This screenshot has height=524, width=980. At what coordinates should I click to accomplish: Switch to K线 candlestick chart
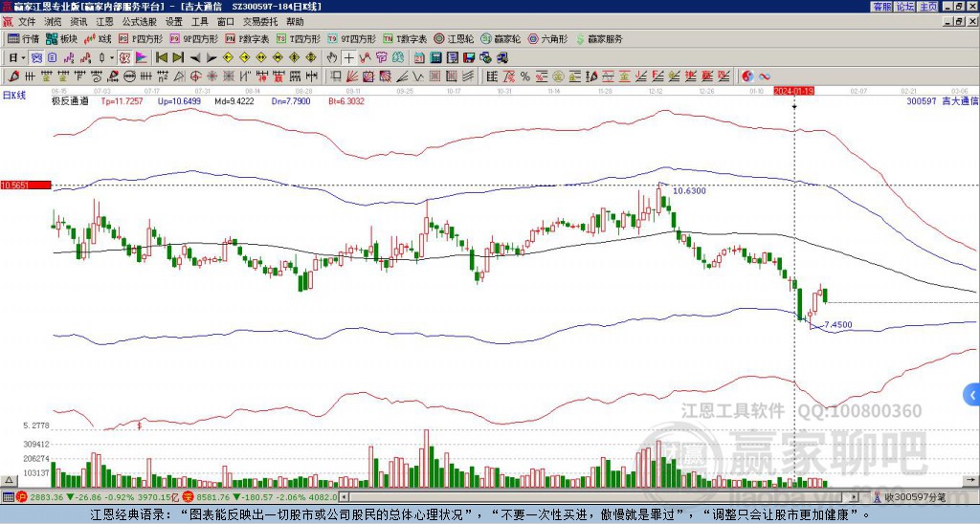click(x=98, y=38)
